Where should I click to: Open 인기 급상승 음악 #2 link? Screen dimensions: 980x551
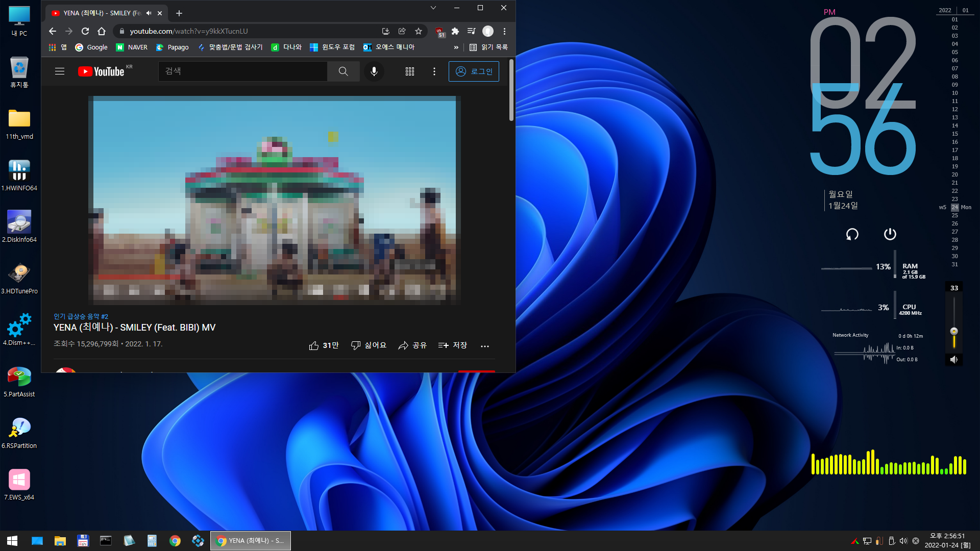coord(81,316)
